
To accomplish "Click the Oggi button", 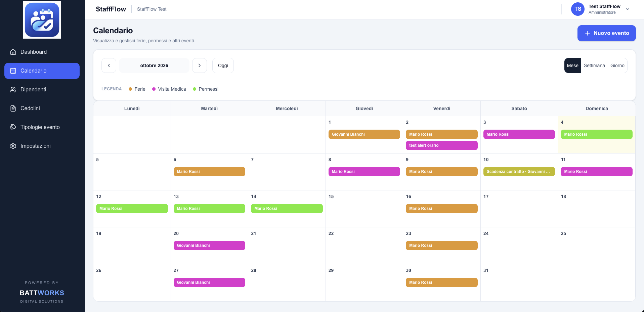I will [x=223, y=65].
